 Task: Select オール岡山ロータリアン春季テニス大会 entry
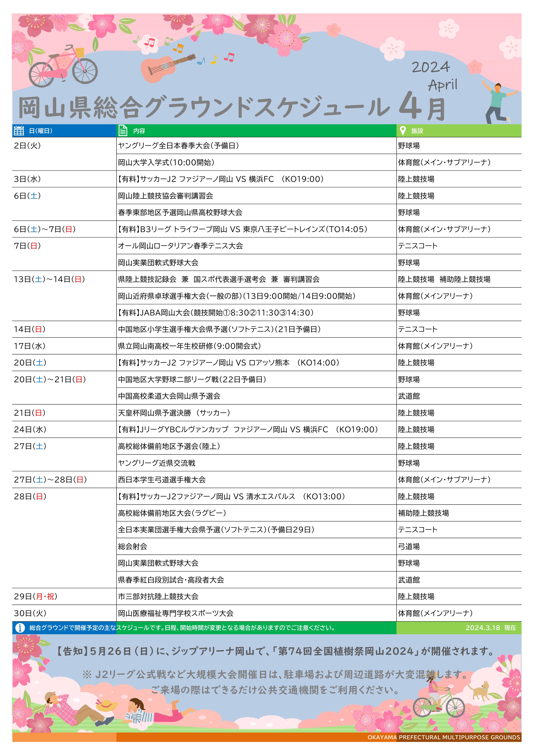(x=181, y=246)
